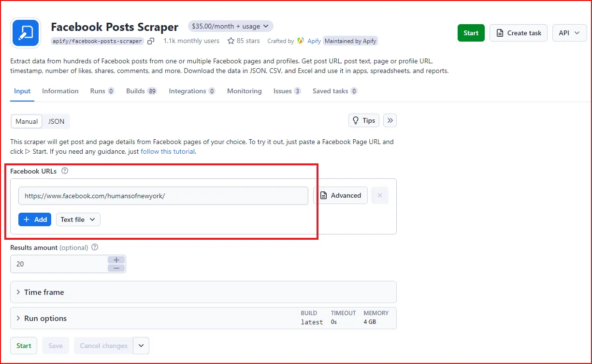Switch to the Information tab
Image resolution: width=592 pixels, height=364 pixels.
(60, 91)
